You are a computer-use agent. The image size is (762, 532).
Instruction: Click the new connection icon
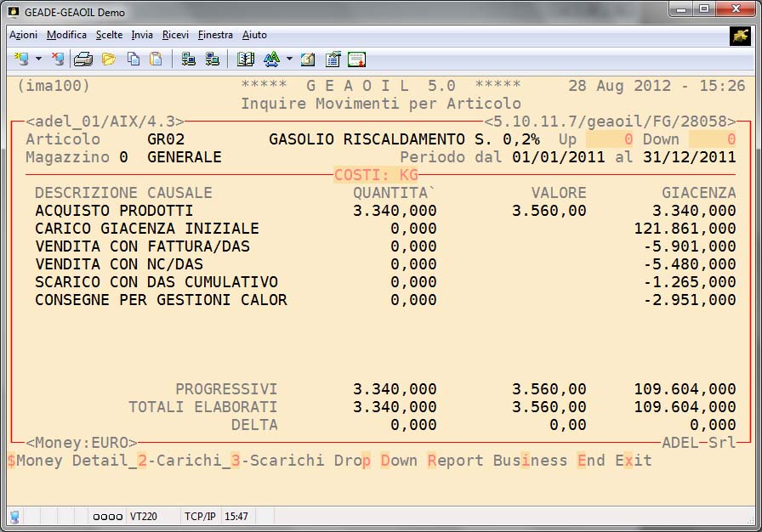pos(21,59)
